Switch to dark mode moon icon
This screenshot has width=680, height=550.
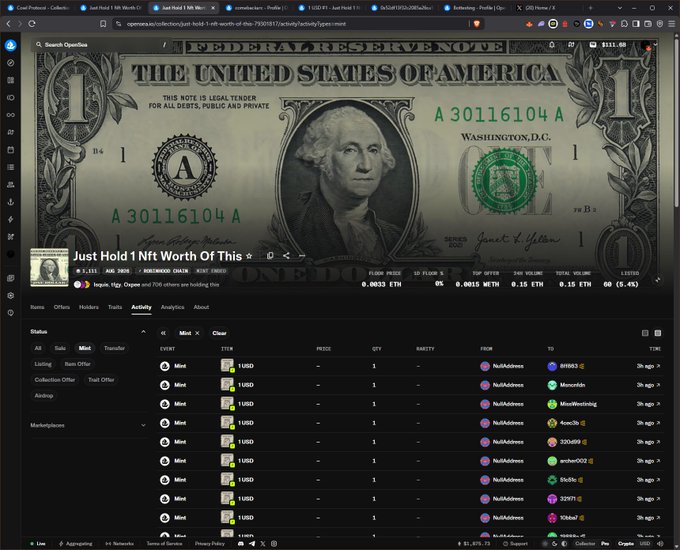pos(555,543)
